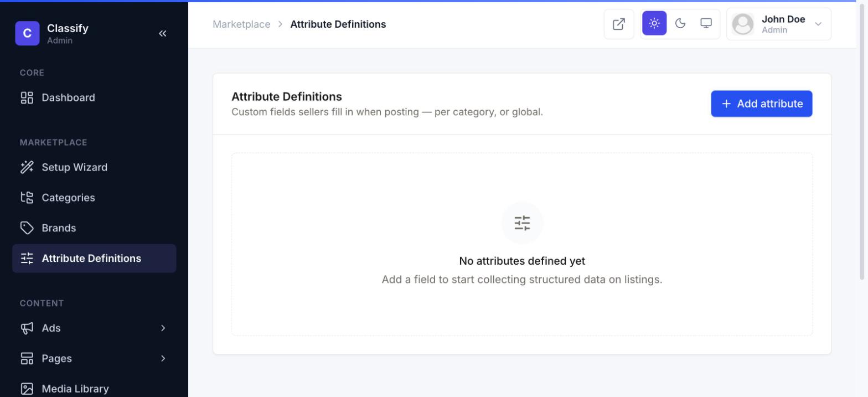Click John Doe name text
868x397 pixels.
tap(783, 19)
